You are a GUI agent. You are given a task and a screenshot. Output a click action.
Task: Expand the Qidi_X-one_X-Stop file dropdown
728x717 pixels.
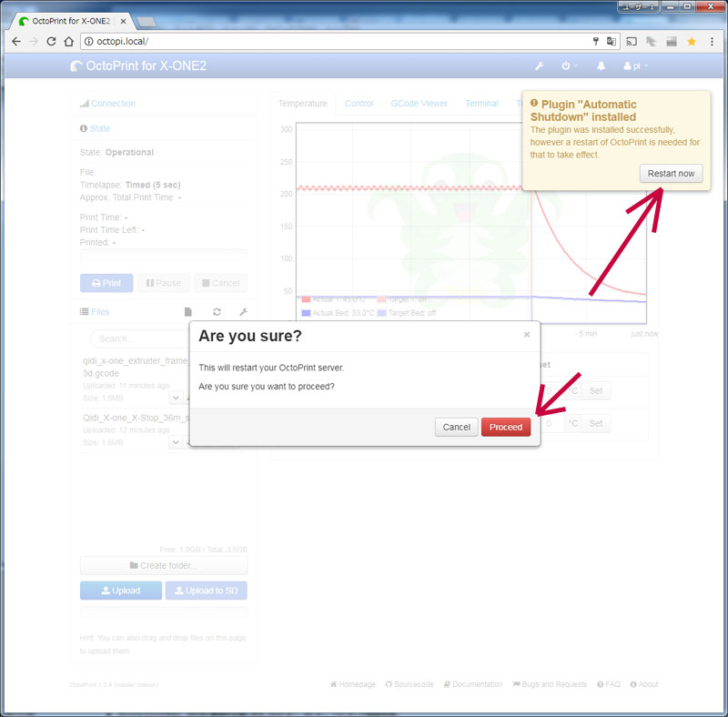pos(176,442)
